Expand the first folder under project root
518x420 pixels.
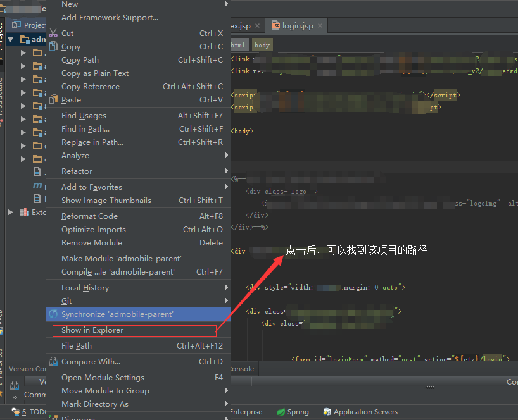pyautogui.click(x=23, y=52)
